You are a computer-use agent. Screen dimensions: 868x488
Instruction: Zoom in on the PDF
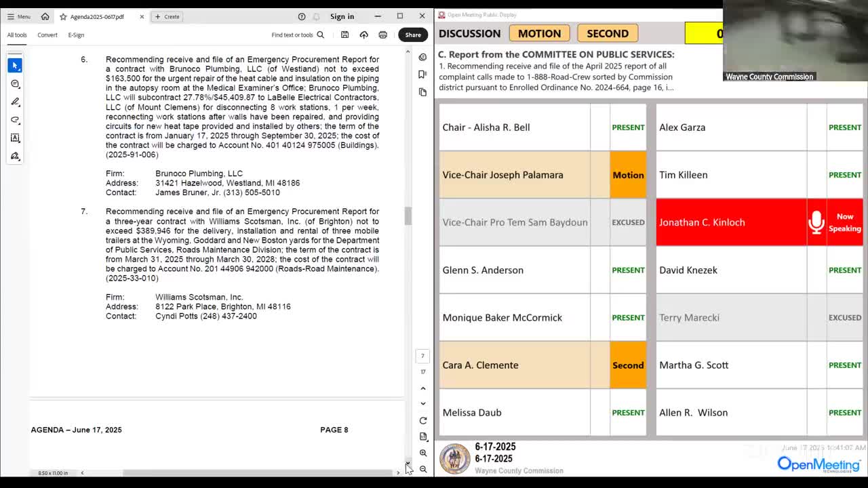[x=423, y=453]
